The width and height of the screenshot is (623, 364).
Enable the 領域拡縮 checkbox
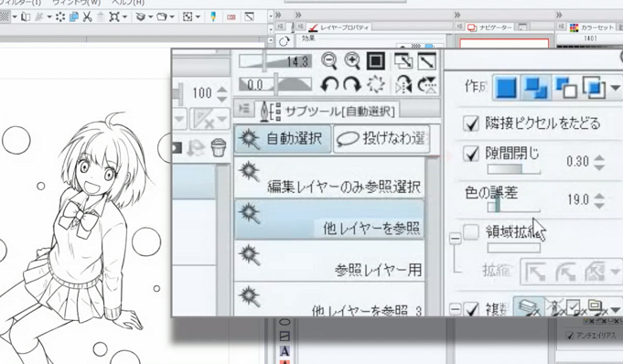click(471, 231)
